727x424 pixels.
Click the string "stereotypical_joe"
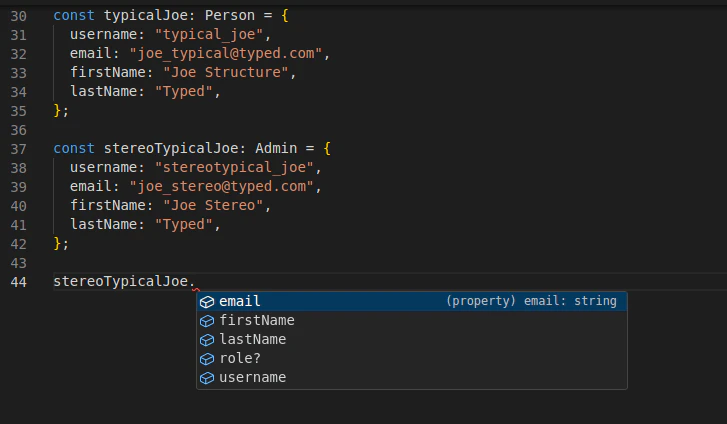(234, 167)
